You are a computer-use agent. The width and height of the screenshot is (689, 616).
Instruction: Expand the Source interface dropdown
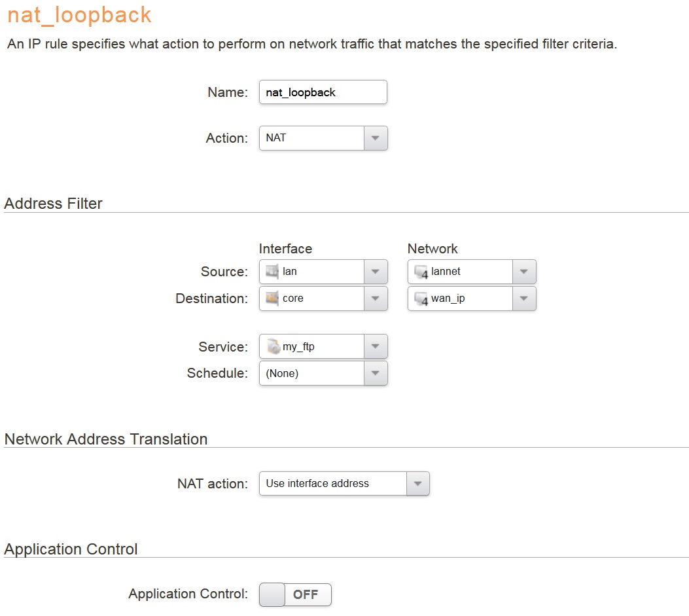tap(375, 271)
